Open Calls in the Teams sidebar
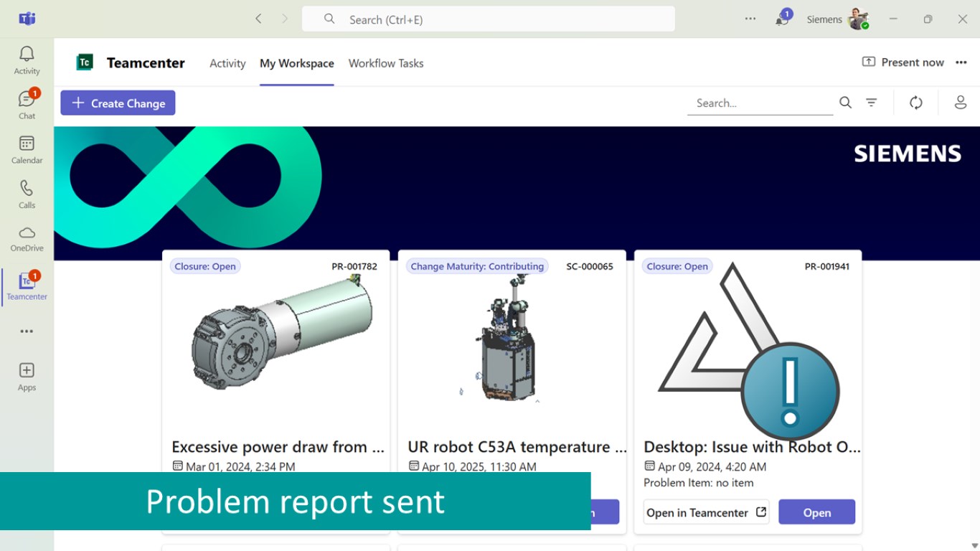Image resolution: width=980 pixels, height=551 pixels. point(27,194)
